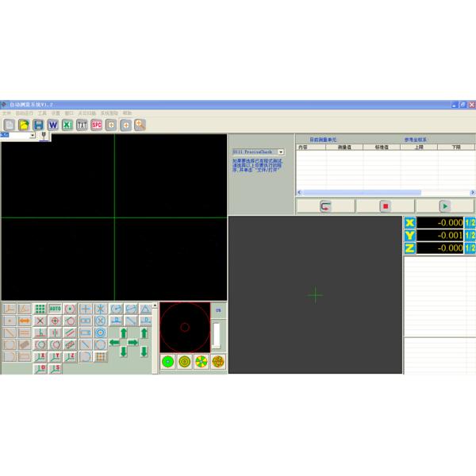This screenshot has height=476, width=476.
Task: Click the new blank document toolbar icon
Action: tap(10, 125)
